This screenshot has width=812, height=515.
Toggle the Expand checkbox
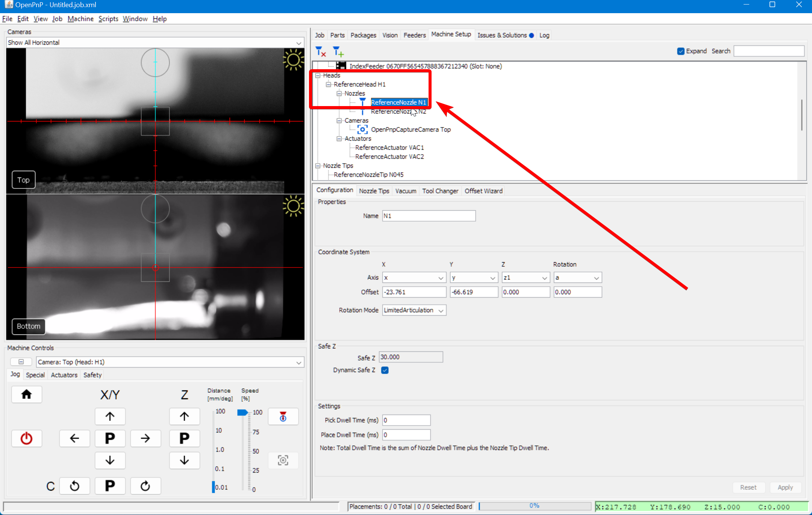pos(681,51)
